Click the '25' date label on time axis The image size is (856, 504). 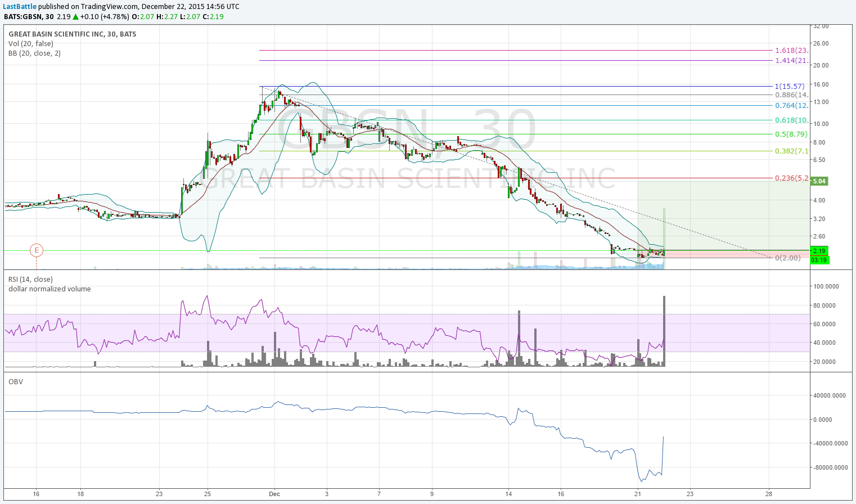pyautogui.click(x=208, y=494)
